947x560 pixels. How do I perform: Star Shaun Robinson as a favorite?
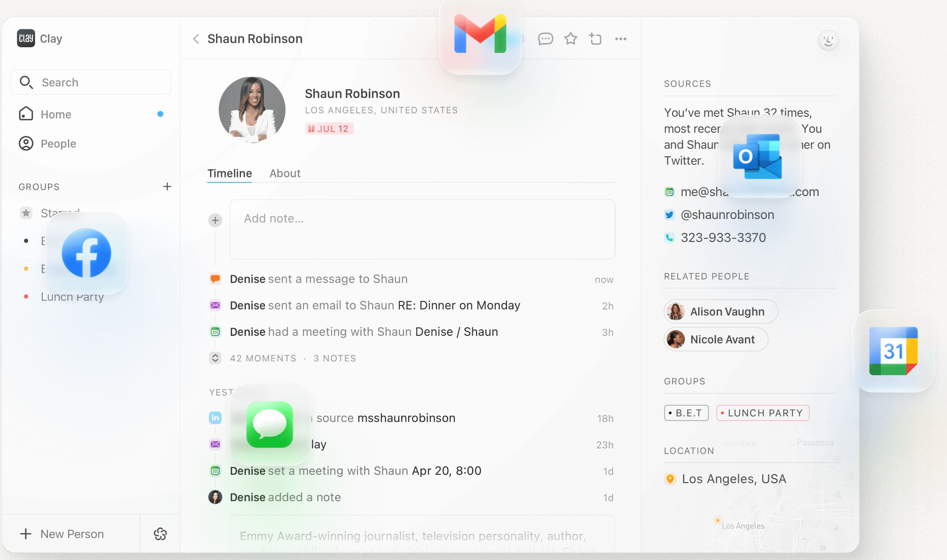coord(570,39)
